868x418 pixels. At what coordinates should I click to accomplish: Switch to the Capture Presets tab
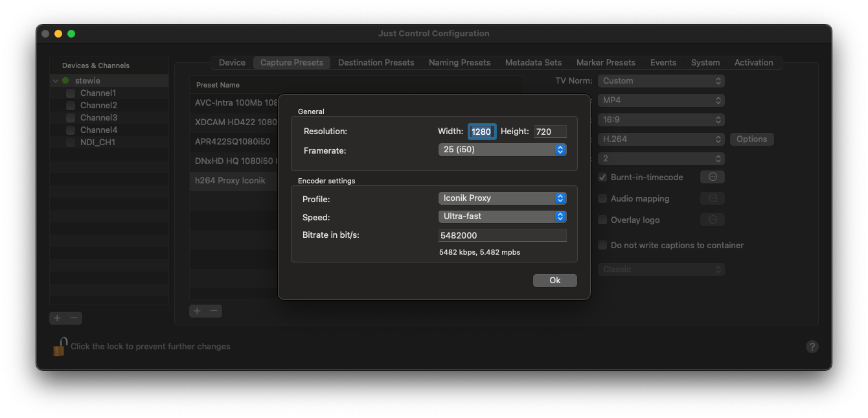pyautogui.click(x=291, y=62)
